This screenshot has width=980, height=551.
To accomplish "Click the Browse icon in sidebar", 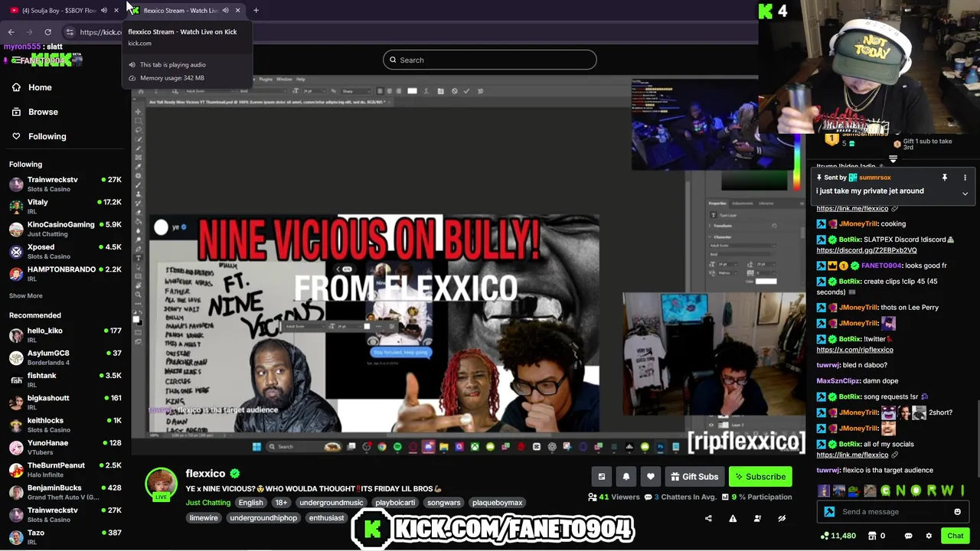I will pyautogui.click(x=16, y=112).
